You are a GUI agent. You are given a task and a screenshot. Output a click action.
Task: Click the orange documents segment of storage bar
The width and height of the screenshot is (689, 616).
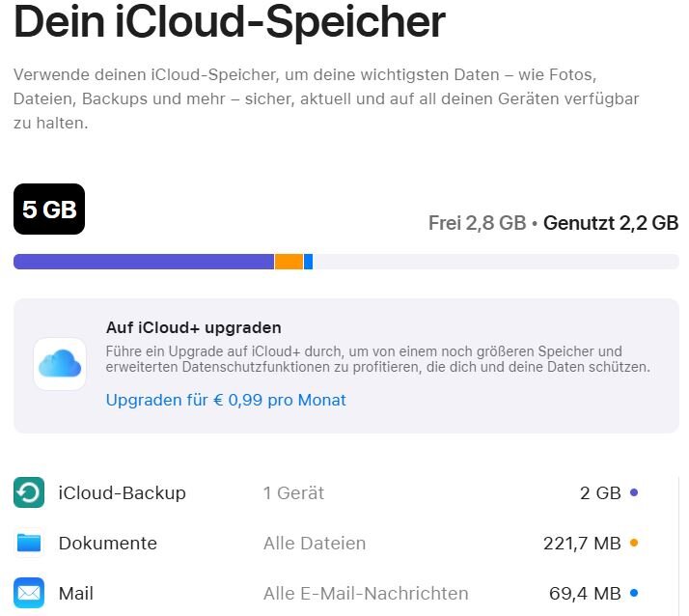coord(289,262)
